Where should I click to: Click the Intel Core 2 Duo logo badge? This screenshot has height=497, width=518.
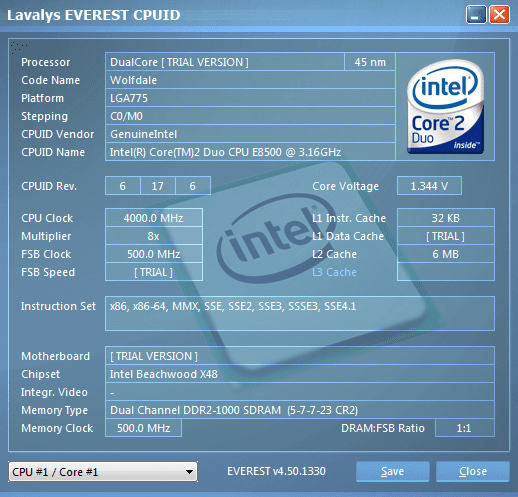(x=445, y=107)
